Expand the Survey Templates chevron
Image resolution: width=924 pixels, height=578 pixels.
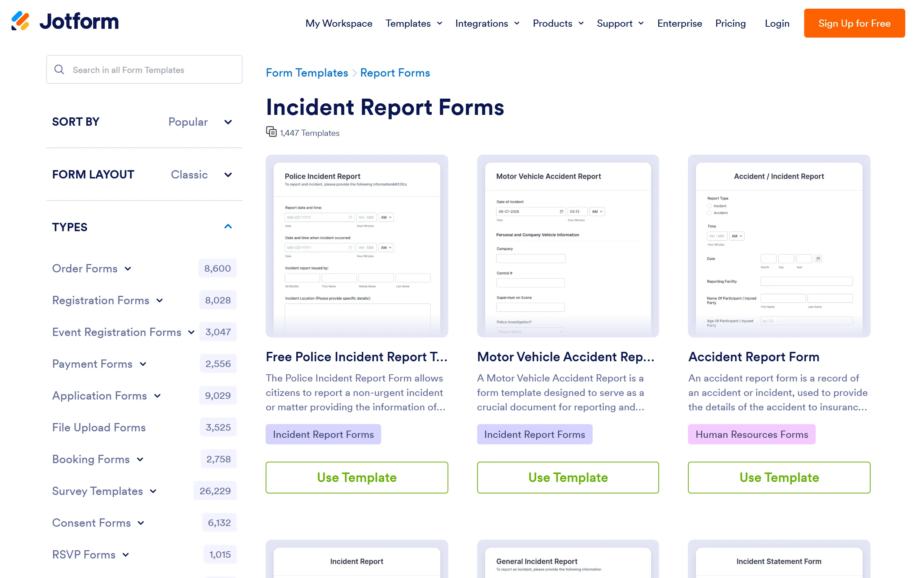pos(153,491)
